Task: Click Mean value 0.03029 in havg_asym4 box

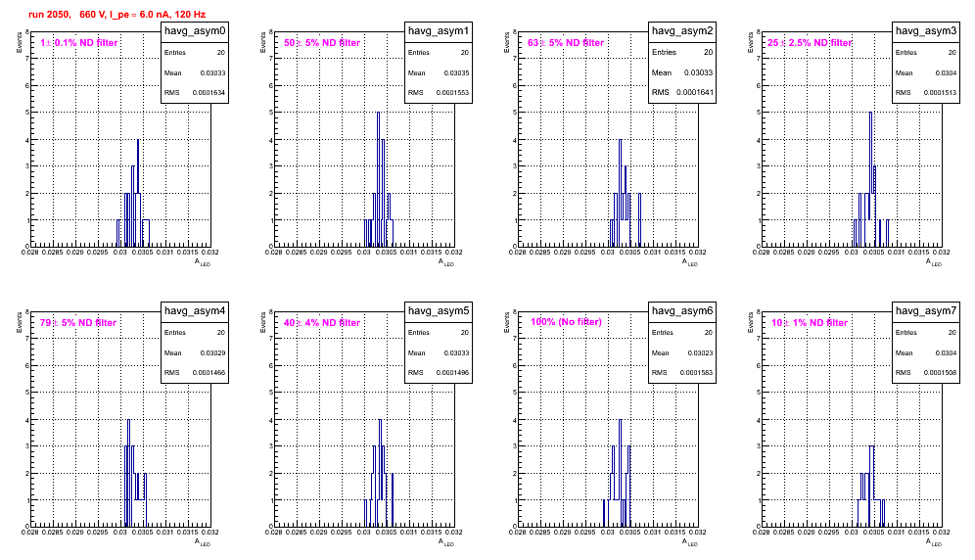Action: tap(212, 352)
